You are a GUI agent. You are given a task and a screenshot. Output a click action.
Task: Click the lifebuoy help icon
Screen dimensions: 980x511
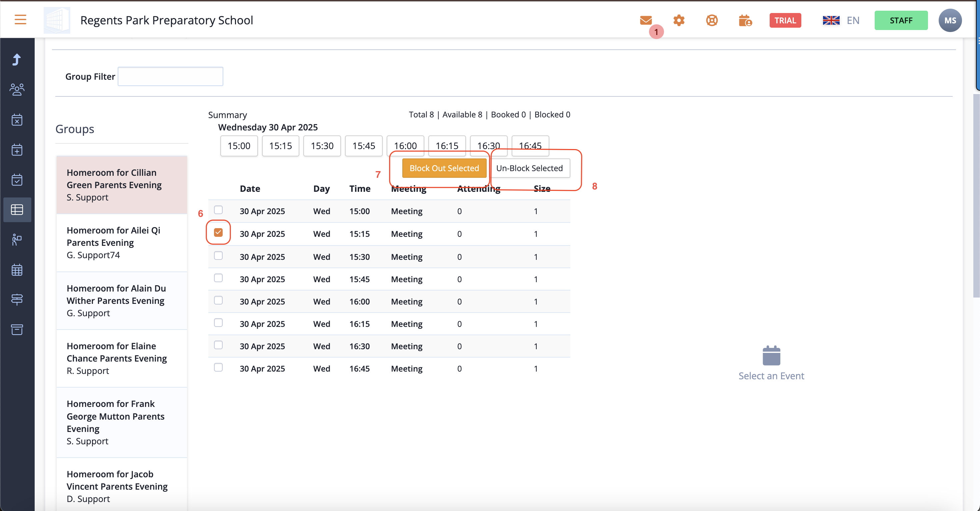click(712, 20)
